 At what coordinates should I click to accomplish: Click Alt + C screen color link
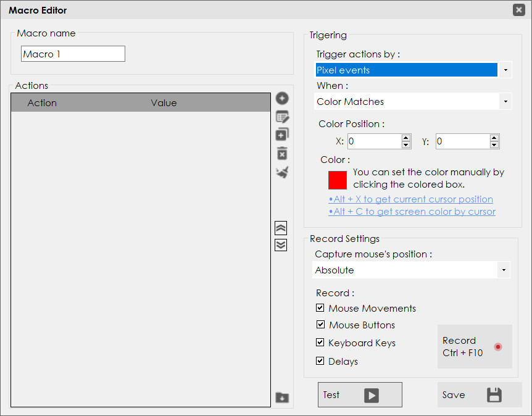click(412, 212)
